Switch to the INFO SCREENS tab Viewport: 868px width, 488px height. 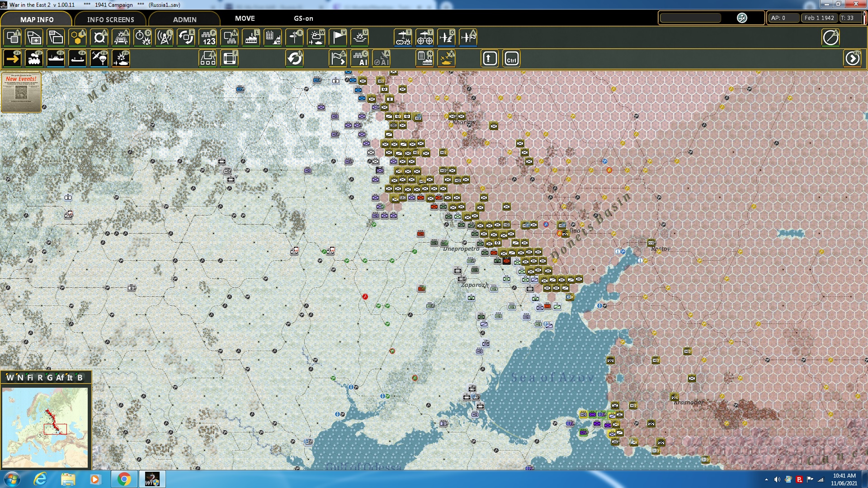click(x=110, y=19)
